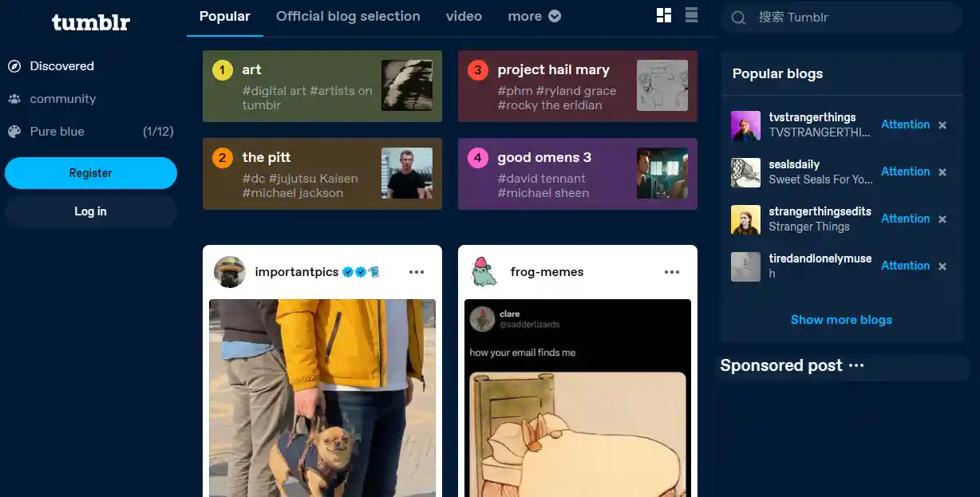980x497 pixels.
Task: Follow strangerthingsedits via Attention
Action: coord(905,219)
